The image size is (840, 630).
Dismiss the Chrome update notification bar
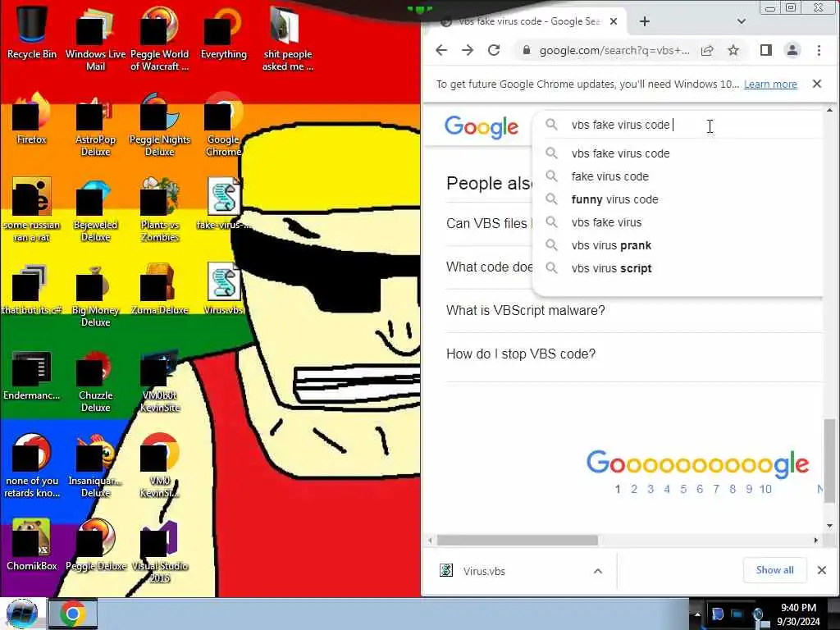click(x=816, y=84)
